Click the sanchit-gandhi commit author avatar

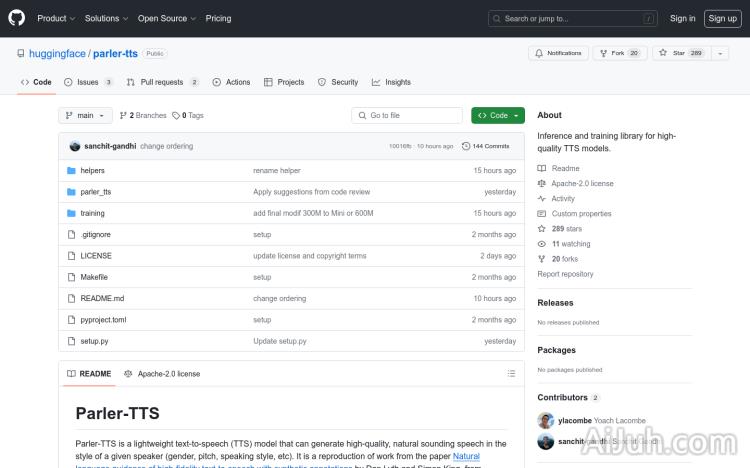[75, 146]
